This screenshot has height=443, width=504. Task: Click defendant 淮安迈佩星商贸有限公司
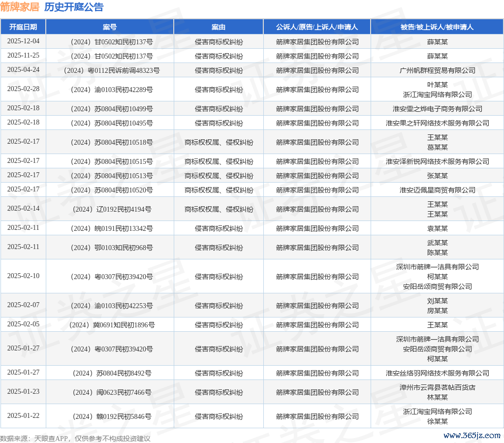(437, 190)
